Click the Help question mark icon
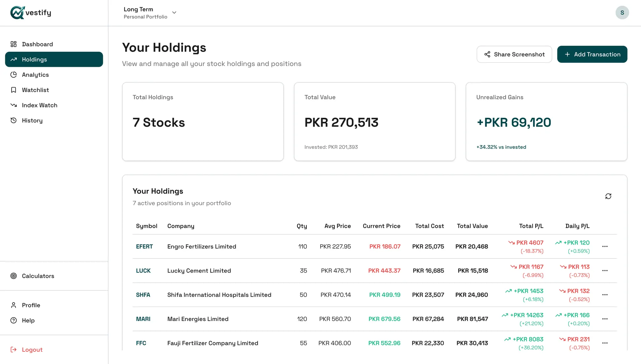641x364 pixels. (x=14, y=320)
